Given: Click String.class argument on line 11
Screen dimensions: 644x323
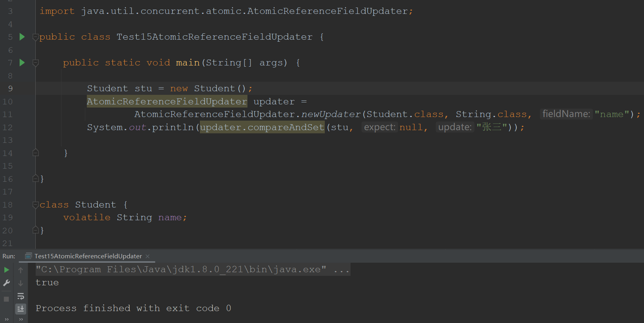Looking at the screenshot, I should [491, 114].
